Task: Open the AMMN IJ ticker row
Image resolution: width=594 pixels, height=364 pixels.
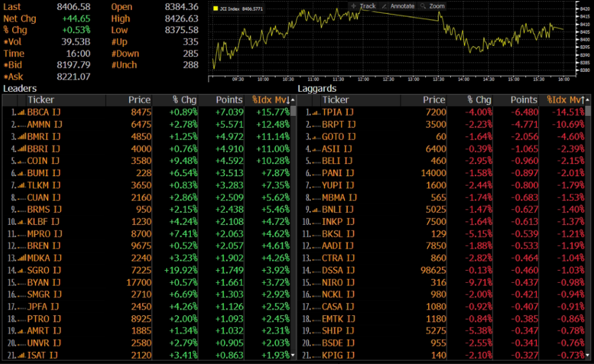Action: (44, 125)
